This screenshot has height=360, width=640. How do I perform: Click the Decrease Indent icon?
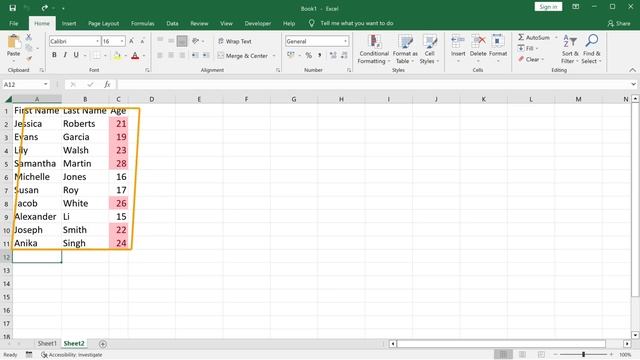click(x=196, y=55)
